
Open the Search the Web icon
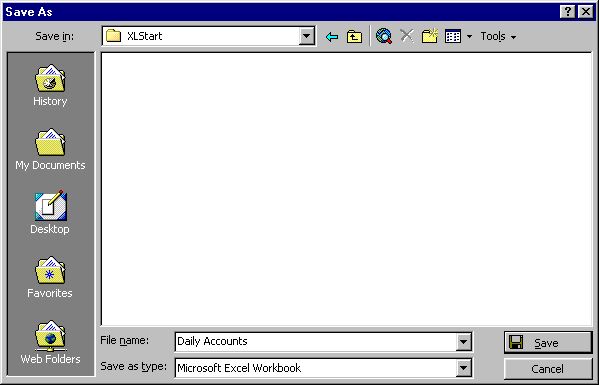pos(384,36)
